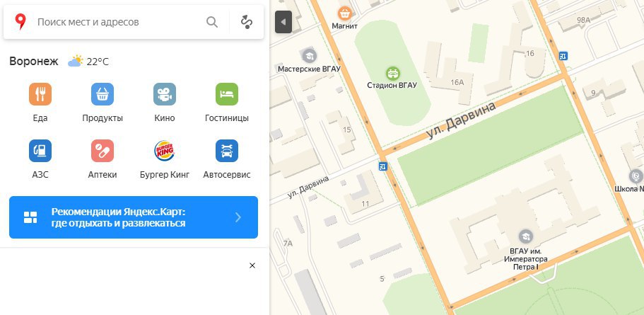The height and width of the screenshot is (315, 644).
Task: Click the Бургер Кинг logo
Action: 165,151
